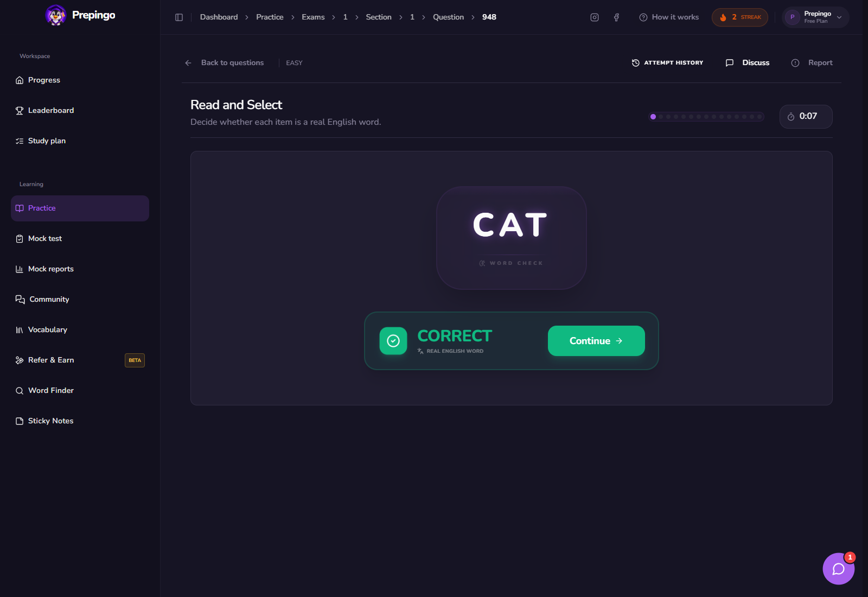The height and width of the screenshot is (597, 868).
Task: Click the Prepingo penguin logo
Action: pos(55,15)
